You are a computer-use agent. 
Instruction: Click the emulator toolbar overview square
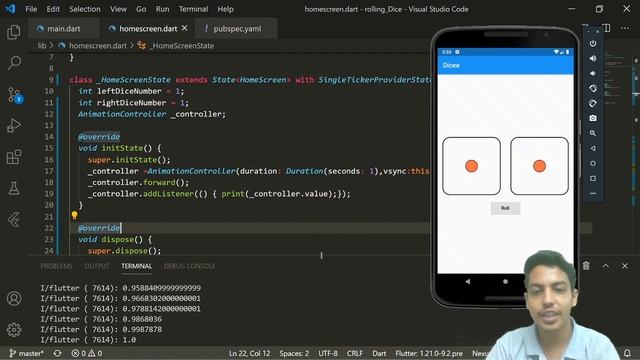[x=593, y=178]
